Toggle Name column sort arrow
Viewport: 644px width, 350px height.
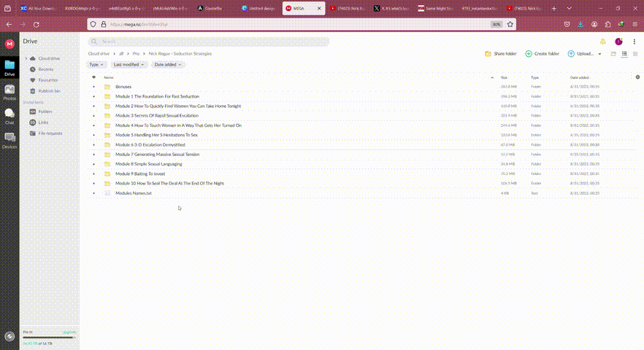pyautogui.click(x=492, y=77)
